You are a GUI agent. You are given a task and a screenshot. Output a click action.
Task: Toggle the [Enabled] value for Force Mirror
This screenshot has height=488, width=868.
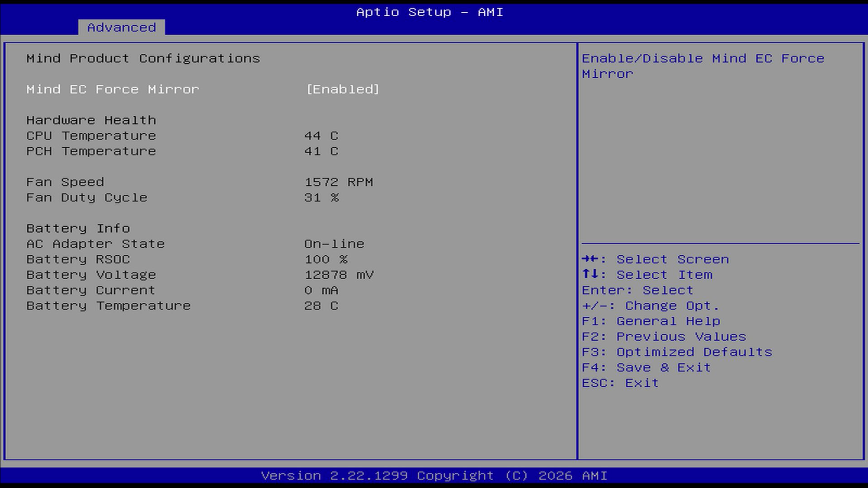[x=343, y=89]
